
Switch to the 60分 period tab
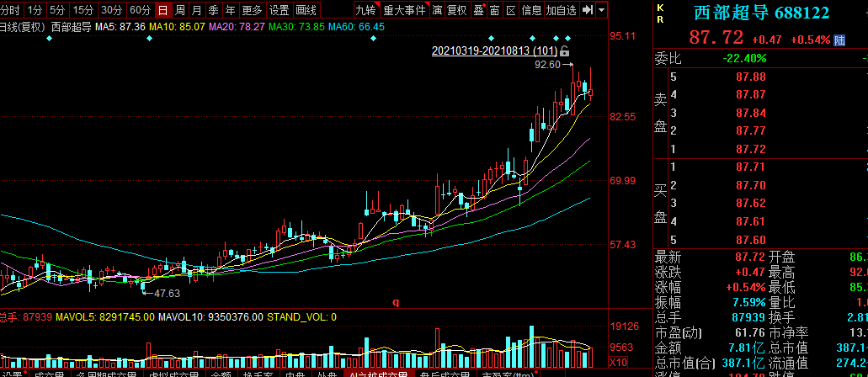pos(141,10)
